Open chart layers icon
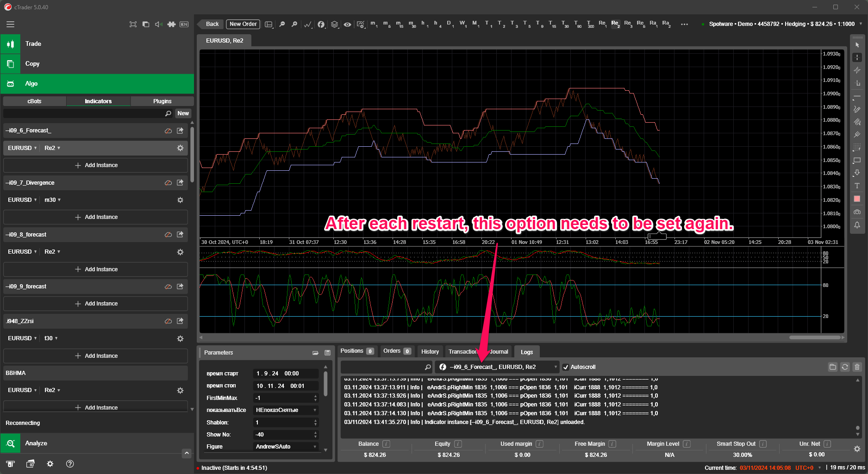This screenshot has width=868, height=474. tap(335, 24)
